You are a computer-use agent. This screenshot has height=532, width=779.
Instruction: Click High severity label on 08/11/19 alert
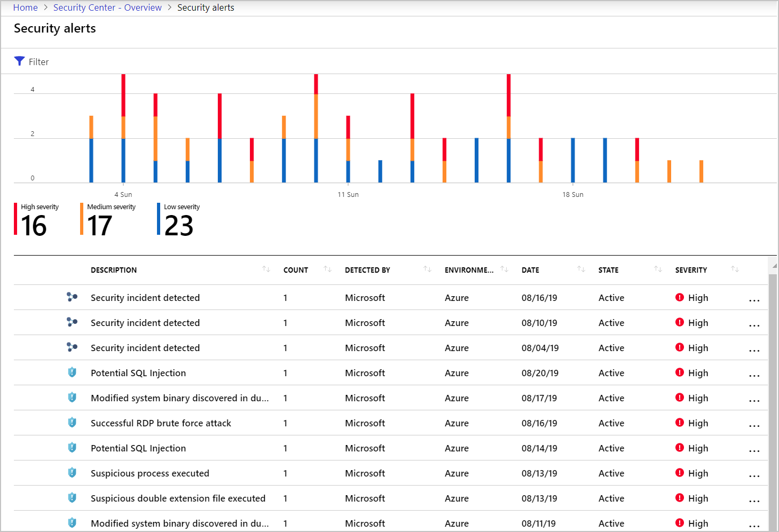pos(698,523)
